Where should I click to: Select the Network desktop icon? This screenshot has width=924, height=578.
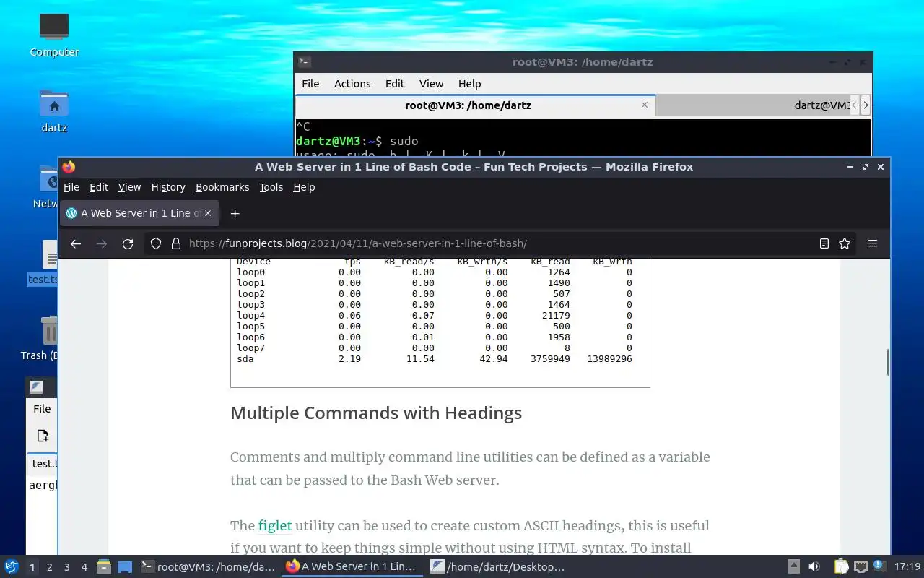coord(46,186)
